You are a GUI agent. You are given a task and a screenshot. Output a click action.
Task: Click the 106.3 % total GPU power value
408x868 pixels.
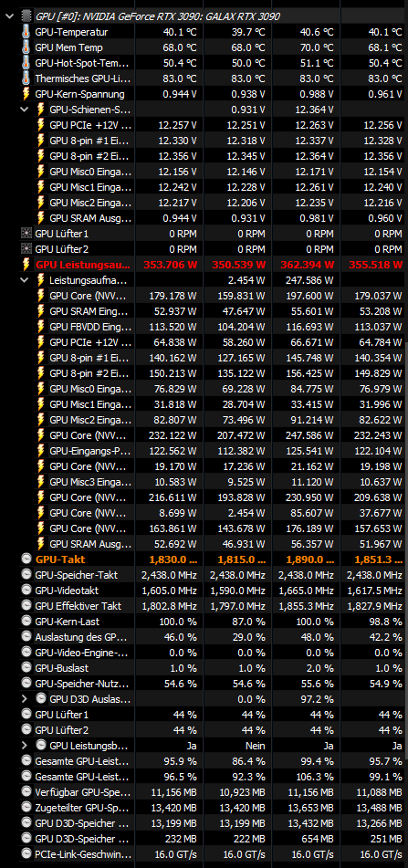point(316,776)
